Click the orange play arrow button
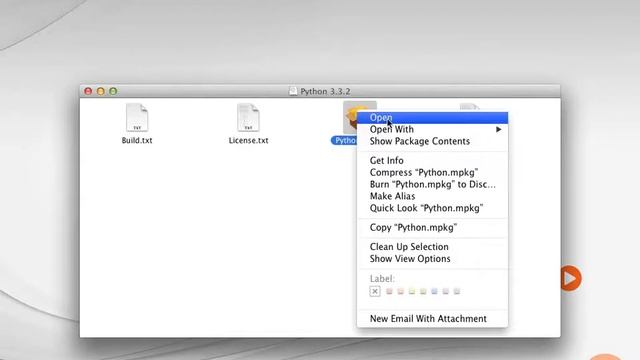 [570, 278]
